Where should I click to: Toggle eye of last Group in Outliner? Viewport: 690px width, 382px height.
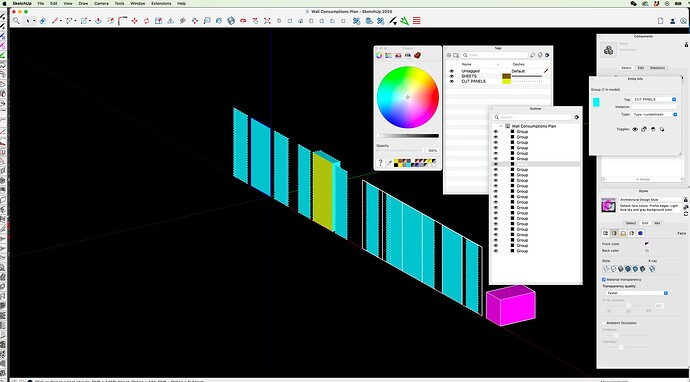point(495,251)
